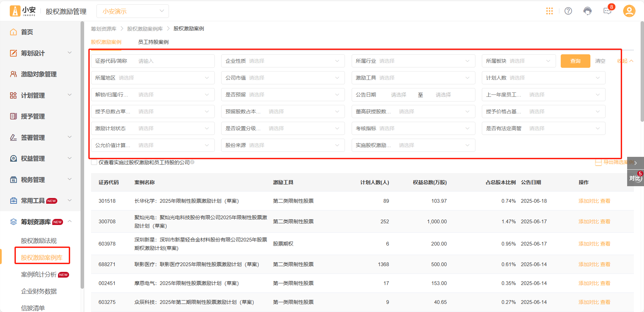Click the 首页 home icon
This screenshot has height=312, width=644.
pyautogui.click(x=13, y=32)
